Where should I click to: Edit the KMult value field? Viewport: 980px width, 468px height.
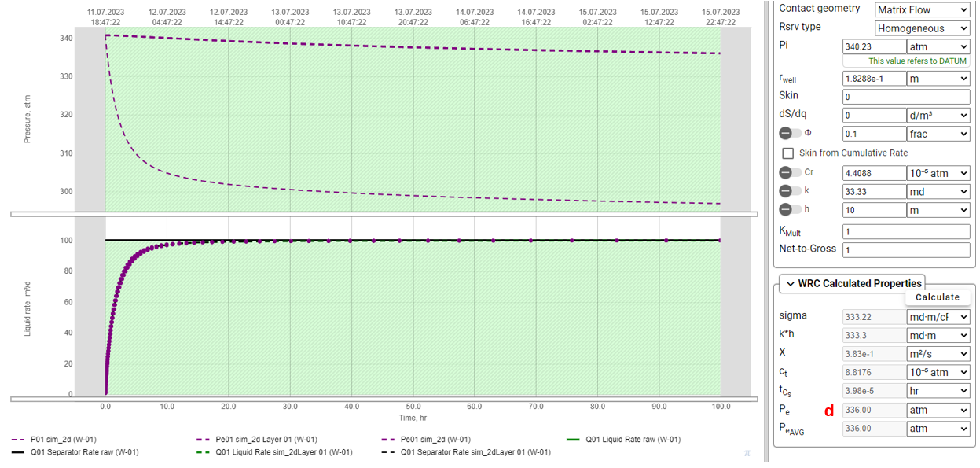tap(906, 232)
